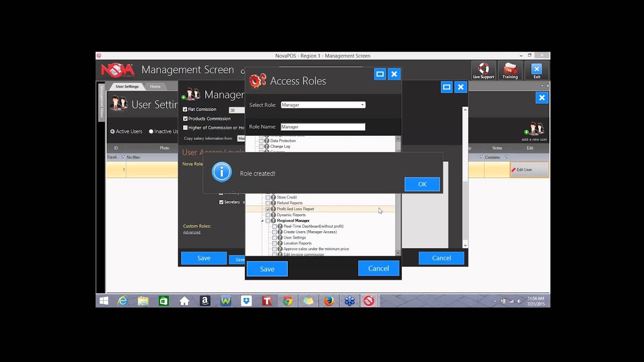This screenshot has height=362, width=644.
Task: Check the Regional Manager group checkbox
Action: pyautogui.click(x=268, y=221)
